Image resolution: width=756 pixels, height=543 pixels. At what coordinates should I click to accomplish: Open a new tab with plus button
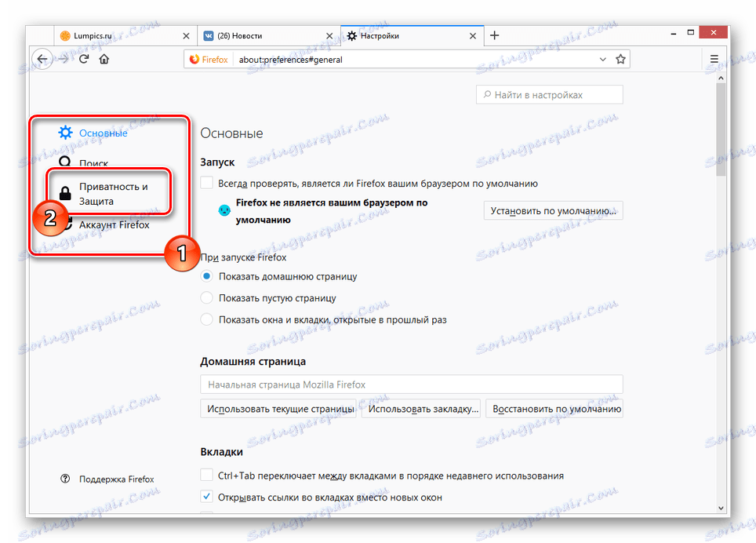point(494,35)
